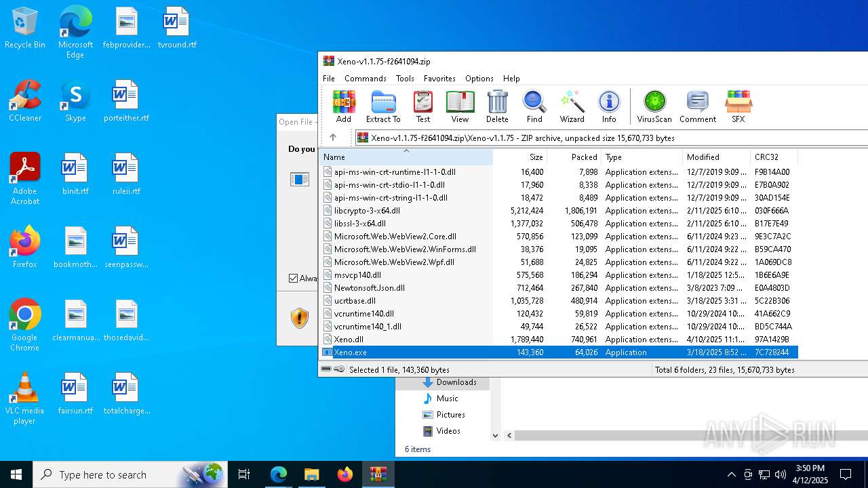
Task: Toggle the 'Always' checkbox in Open File dialog
Action: (294, 279)
